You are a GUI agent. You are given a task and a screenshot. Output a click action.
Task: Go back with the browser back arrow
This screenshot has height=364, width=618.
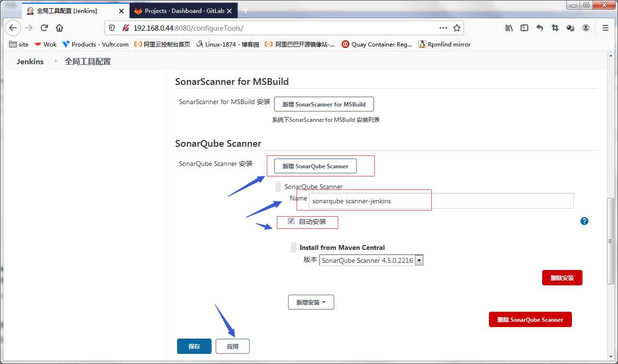pyautogui.click(x=13, y=28)
